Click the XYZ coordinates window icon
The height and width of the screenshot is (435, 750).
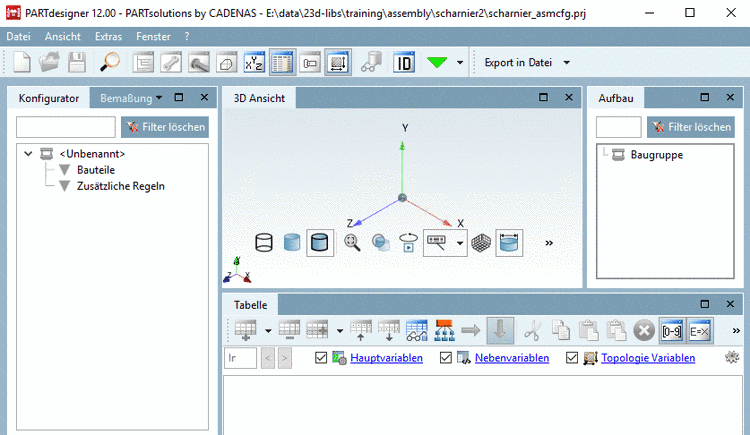pyautogui.click(x=254, y=62)
